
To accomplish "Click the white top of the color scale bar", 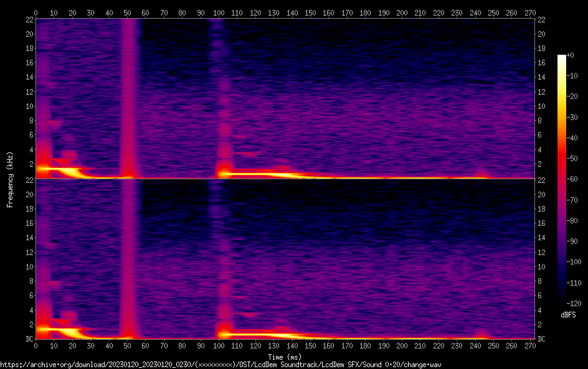I will [x=562, y=58].
